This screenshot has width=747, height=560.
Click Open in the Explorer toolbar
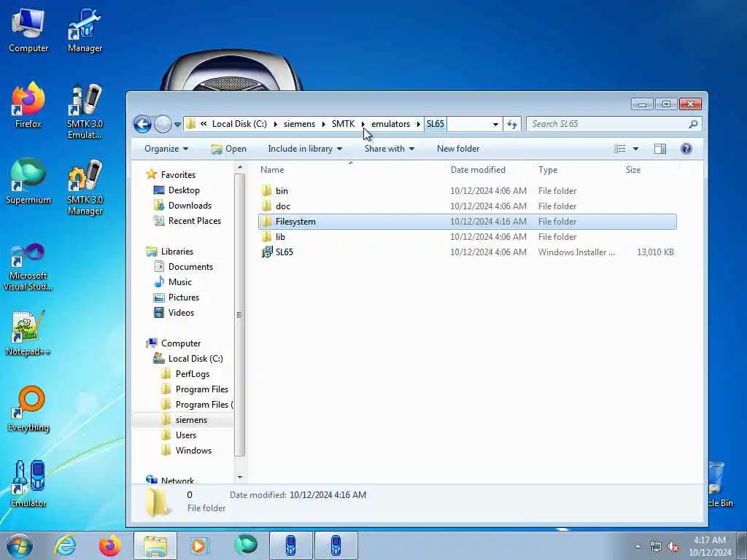[228, 149]
